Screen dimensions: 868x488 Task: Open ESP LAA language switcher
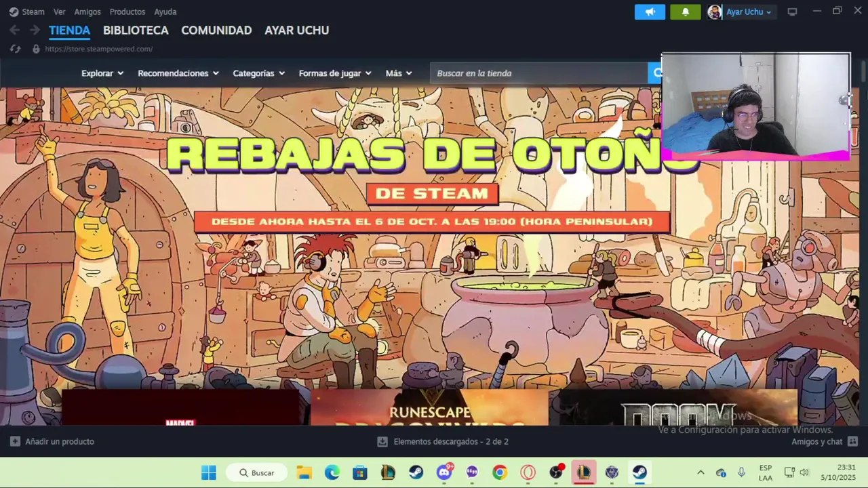[766, 472]
